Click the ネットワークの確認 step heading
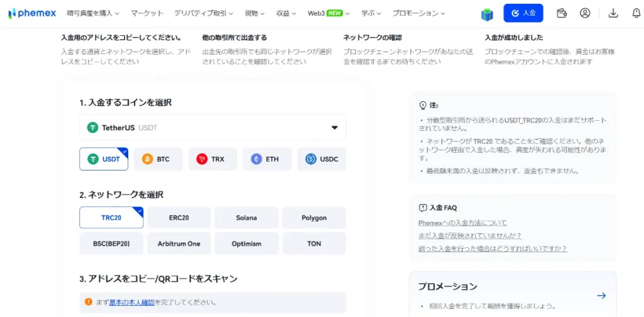Viewport: 644px width, 317px height. pos(372,37)
